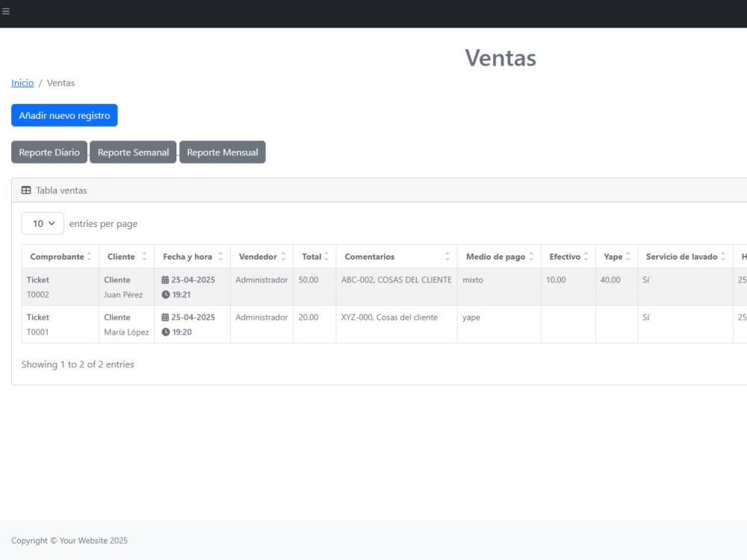Open the Reporte Diario report
The height and width of the screenshot is (560, 747).
coord(49,152)
